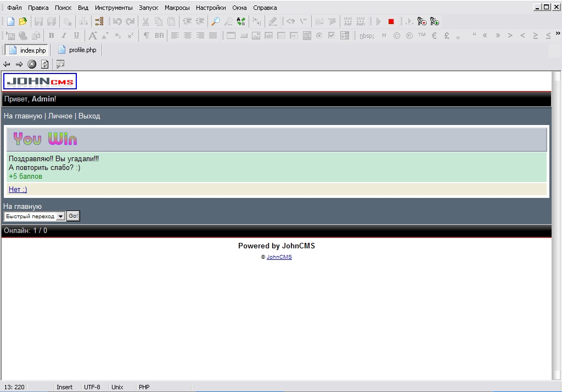
Task: Open the Настройки menu
Action: pos(211,8)
